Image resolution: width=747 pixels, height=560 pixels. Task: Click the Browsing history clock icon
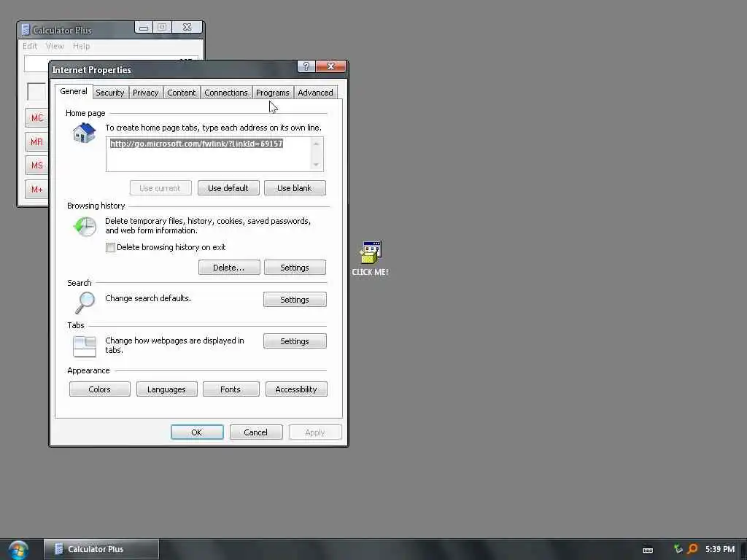coord(85,226)
